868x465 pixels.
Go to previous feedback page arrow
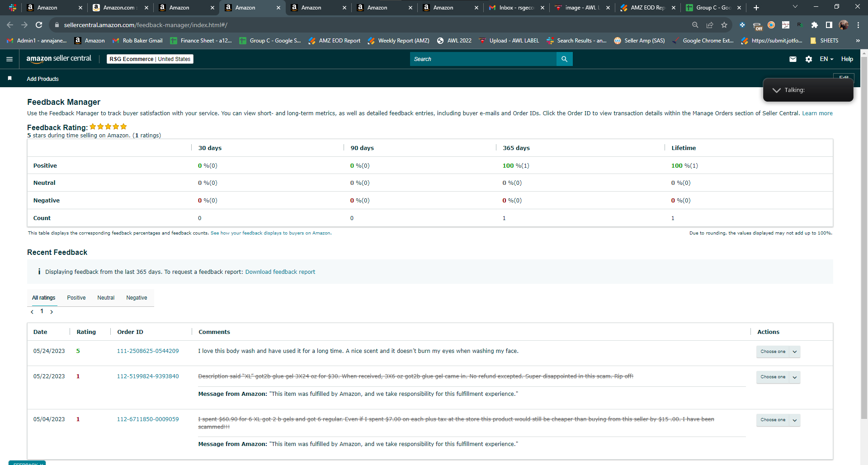[x=32, y=312]
